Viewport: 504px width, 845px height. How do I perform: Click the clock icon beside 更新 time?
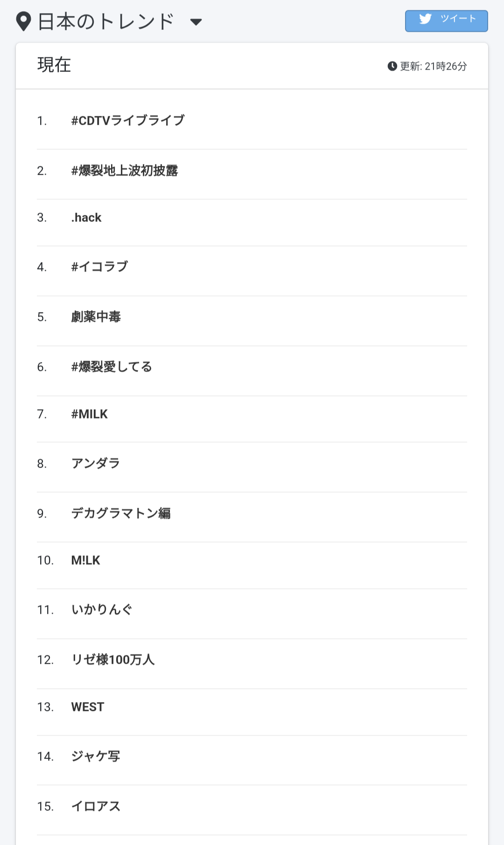[392, 66]
